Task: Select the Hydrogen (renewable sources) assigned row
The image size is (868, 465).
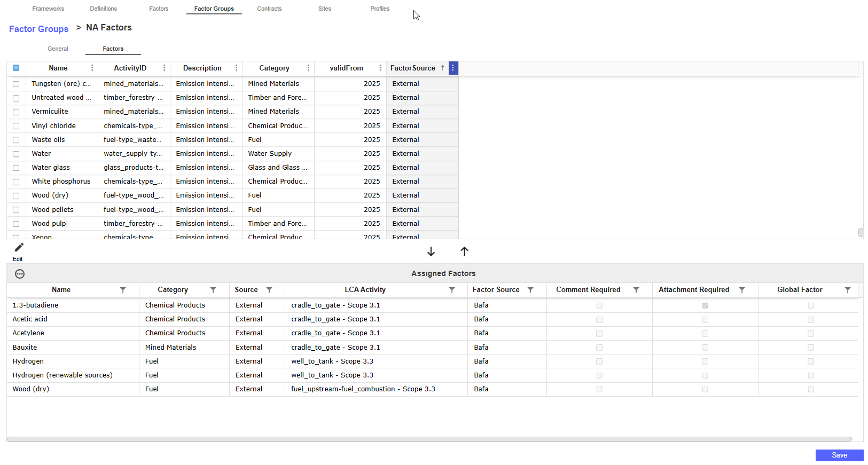Action: (x=433, y=375)
